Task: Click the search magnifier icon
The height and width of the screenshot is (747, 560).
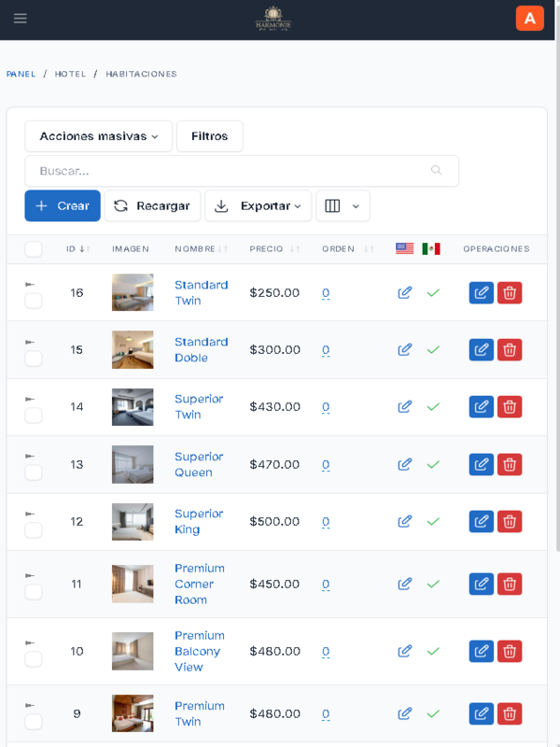Action: 437,171
